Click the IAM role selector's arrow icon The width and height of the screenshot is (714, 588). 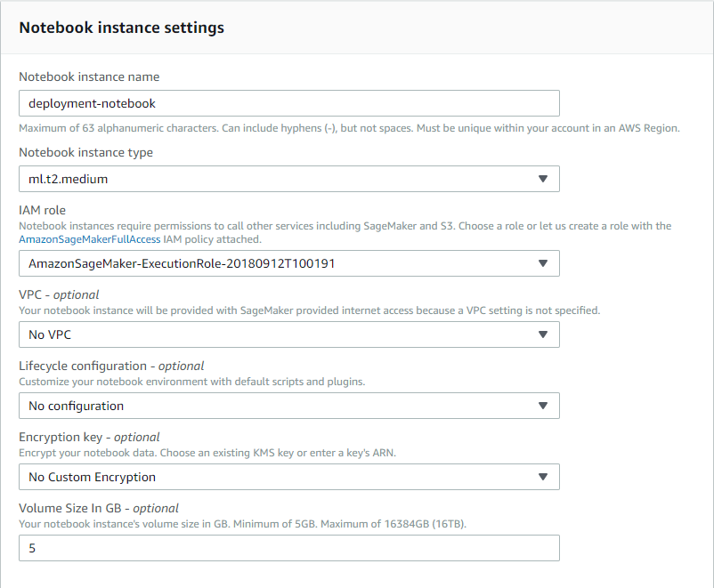click(x=543, y=263)
